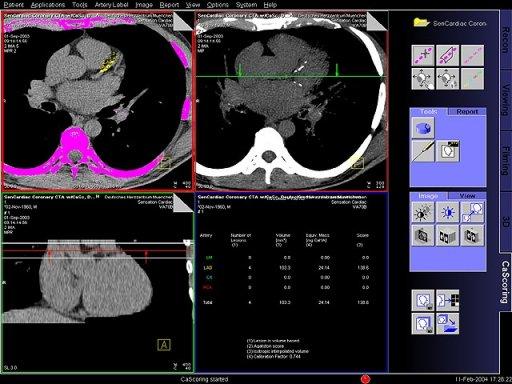
Task: Click the yellow SenCardiac Coron folder icon
Action: point(421,23)
